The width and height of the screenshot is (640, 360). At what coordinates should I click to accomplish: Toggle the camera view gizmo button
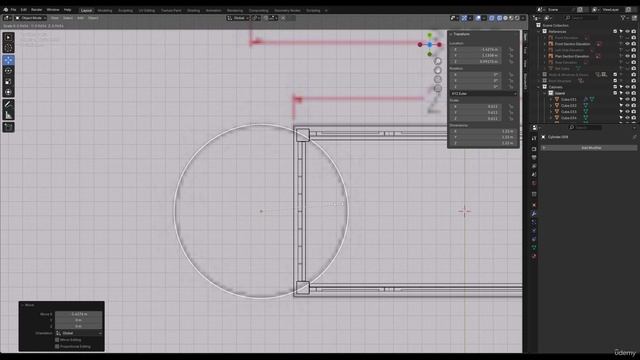tap(438, 79)
